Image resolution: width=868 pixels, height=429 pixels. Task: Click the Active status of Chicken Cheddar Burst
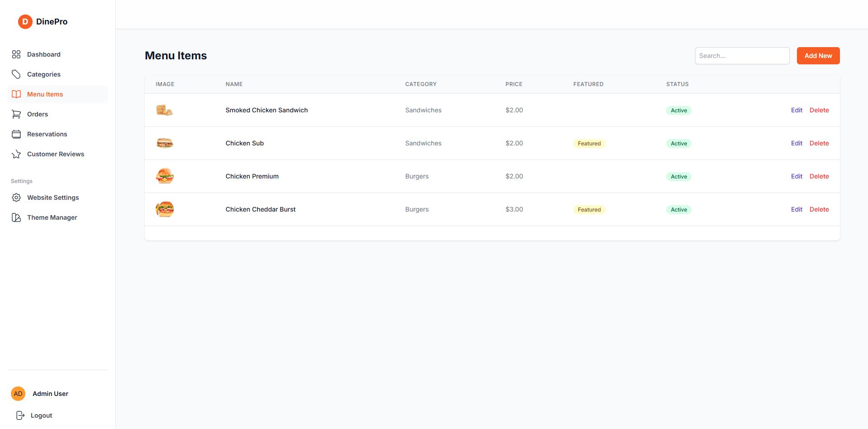679,210
